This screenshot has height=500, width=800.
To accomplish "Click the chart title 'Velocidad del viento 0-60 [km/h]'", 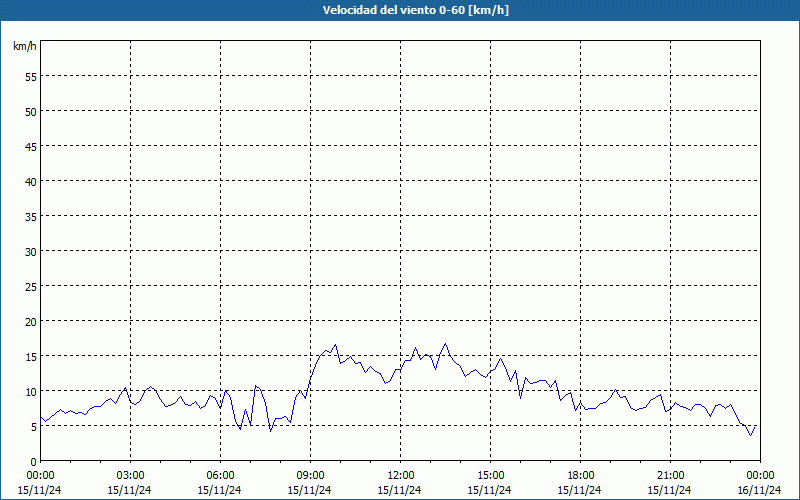I will [x=415, y=10].
